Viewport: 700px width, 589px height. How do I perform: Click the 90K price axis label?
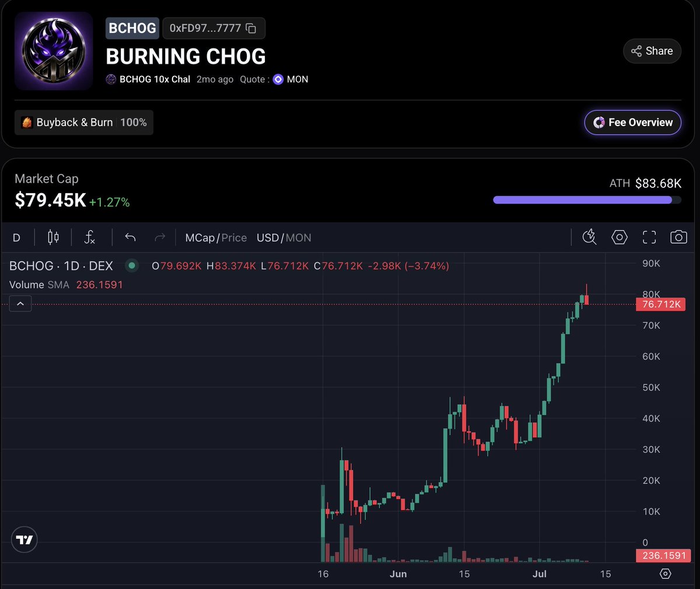[651, 263]
